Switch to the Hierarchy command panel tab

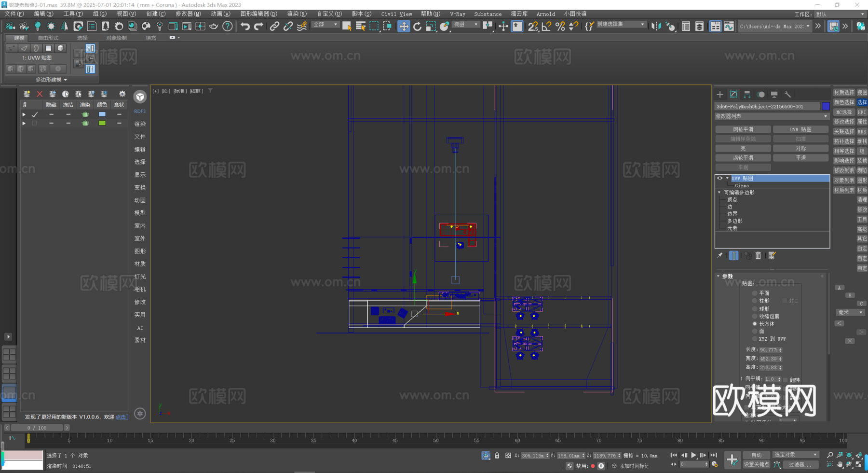[x=747, y=94]
